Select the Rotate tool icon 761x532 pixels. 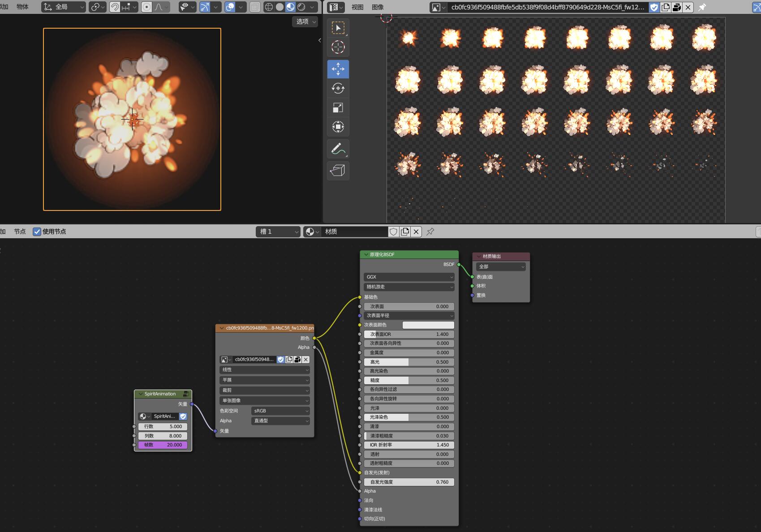338,88
